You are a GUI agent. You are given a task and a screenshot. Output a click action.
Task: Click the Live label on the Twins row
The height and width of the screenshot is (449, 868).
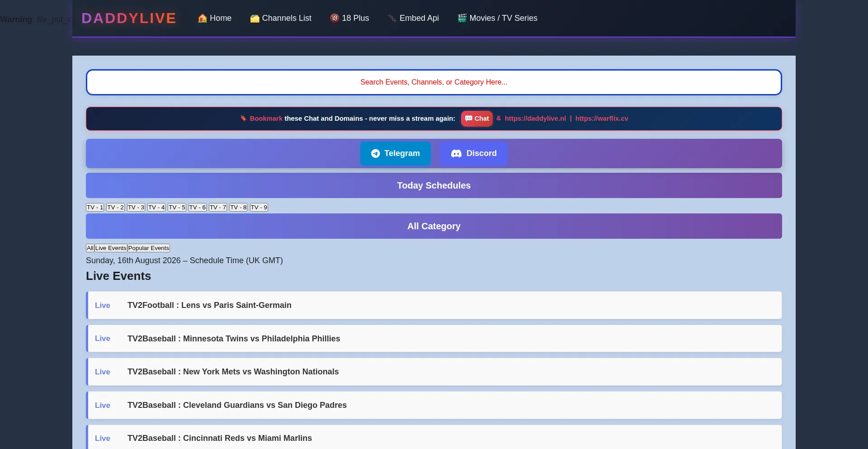click(103, 339)
